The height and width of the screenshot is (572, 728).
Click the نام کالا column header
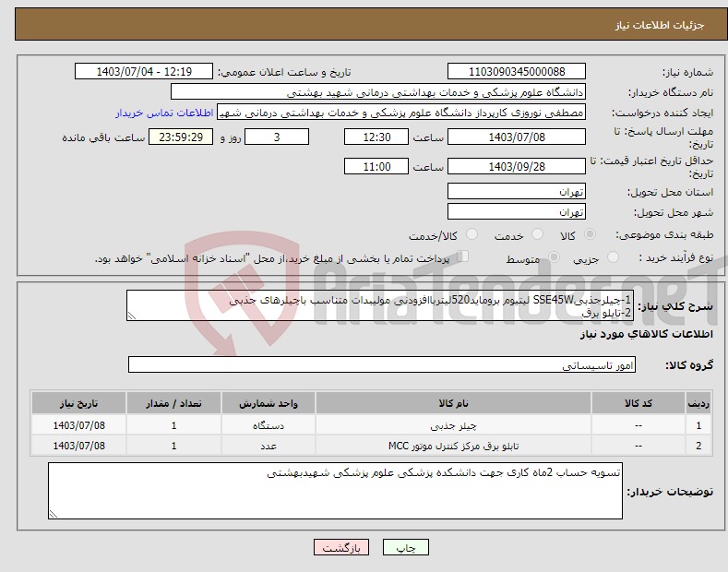point(453,403)
